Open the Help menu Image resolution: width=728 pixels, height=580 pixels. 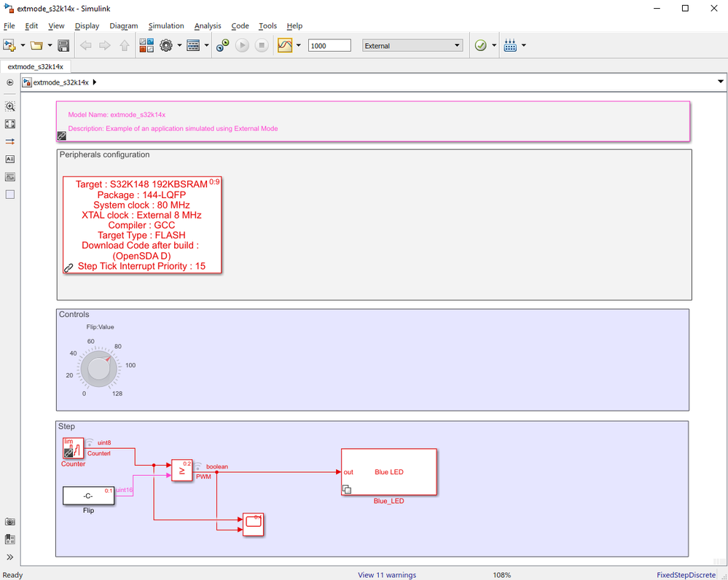coord(294,26)
